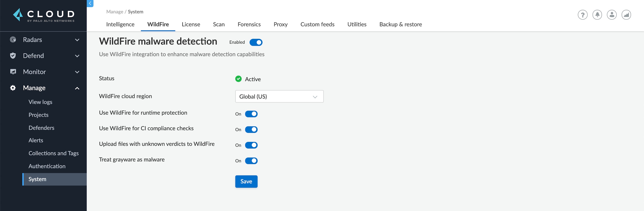Open the help question mark icon
Image resolution: width=644 pixels, height=211 pixels.
coord(583,15)
